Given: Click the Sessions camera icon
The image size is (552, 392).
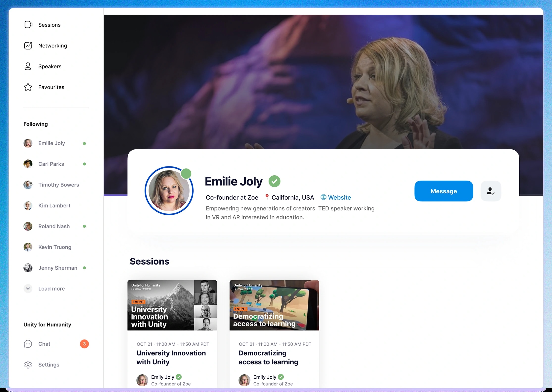Looking at the screenshot, I should coord(28,25).
